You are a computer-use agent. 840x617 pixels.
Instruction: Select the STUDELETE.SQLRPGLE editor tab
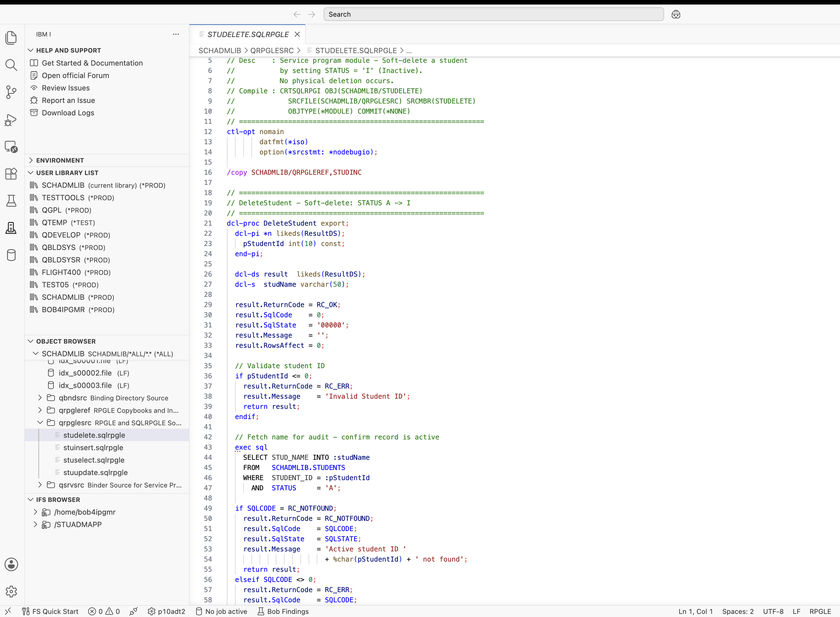(248, 34)
